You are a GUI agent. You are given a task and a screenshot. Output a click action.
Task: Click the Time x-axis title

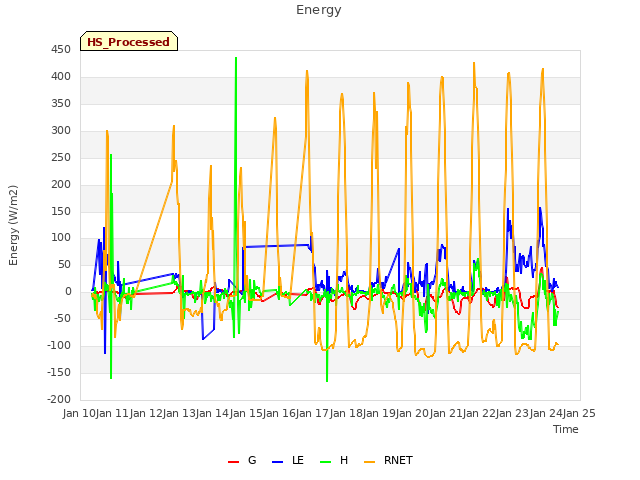[x=566, y=429]
